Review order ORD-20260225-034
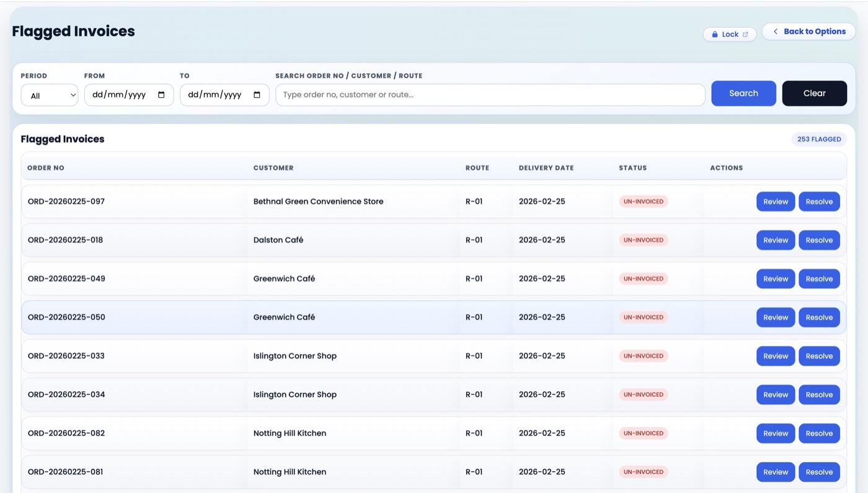The height and width of the screenshot is (493, 868). click(x=776, y=394)
